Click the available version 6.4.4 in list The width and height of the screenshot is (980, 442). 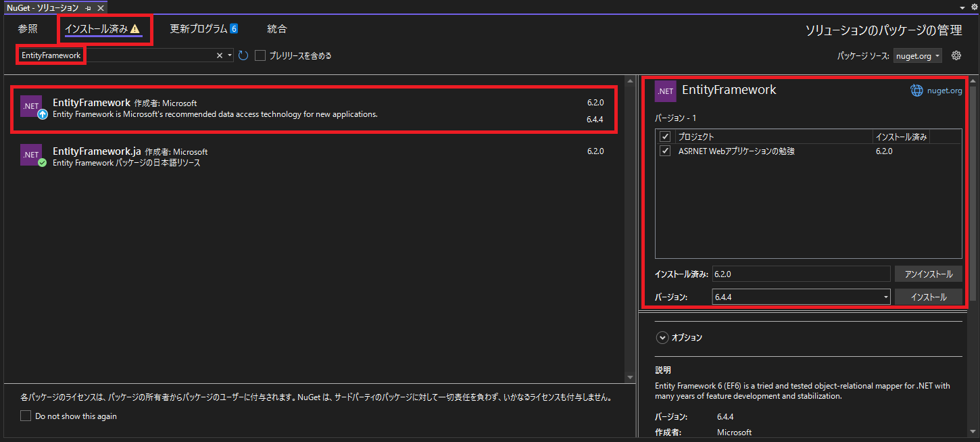point(595,120)
